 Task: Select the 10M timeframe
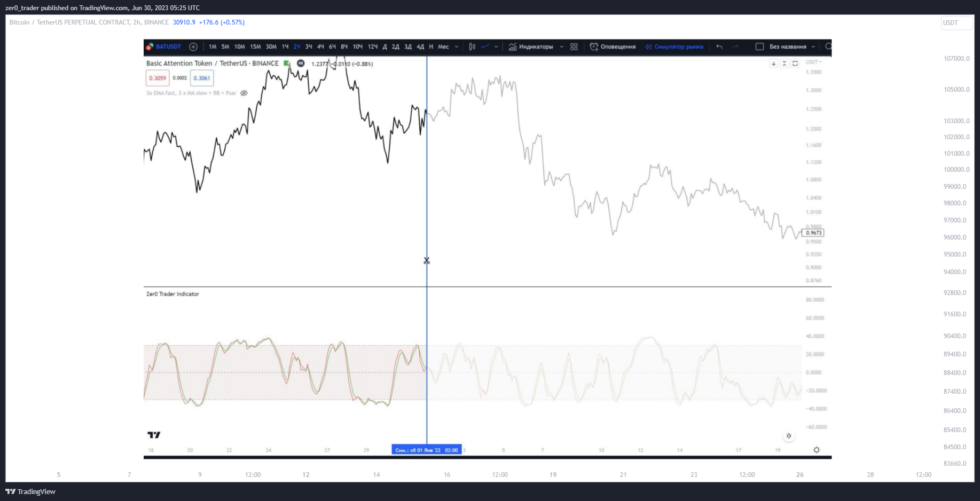pyautogui.click(x=240, y=47)
